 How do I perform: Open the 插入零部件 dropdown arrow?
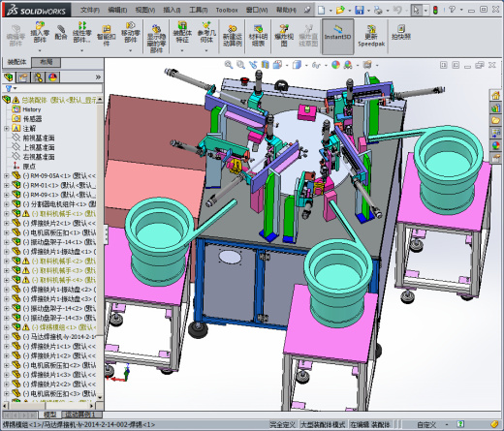[40, 50]
